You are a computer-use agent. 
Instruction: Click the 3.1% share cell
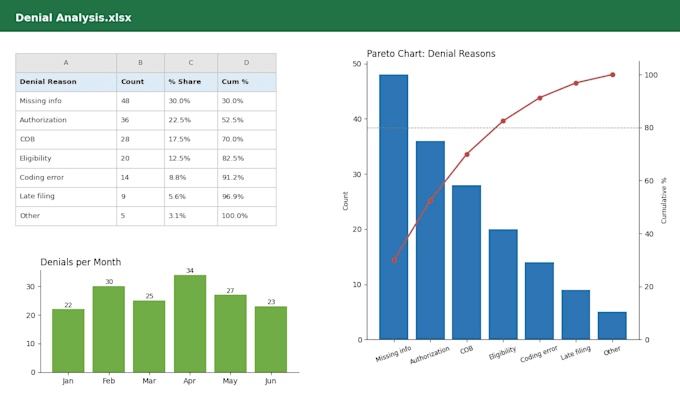191,216
